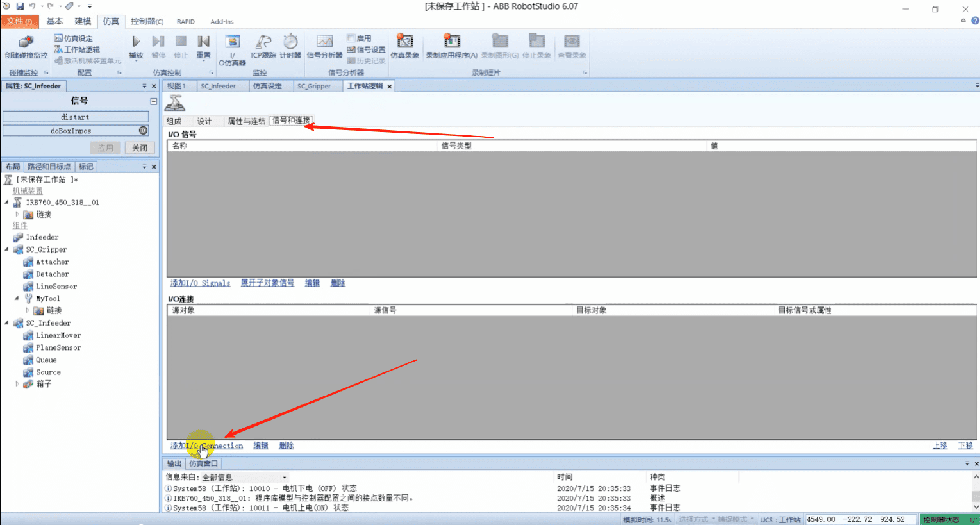Select the 属性与连结 sub-tab
This screenshot has width=980, height=525.
tap(247, 121)
